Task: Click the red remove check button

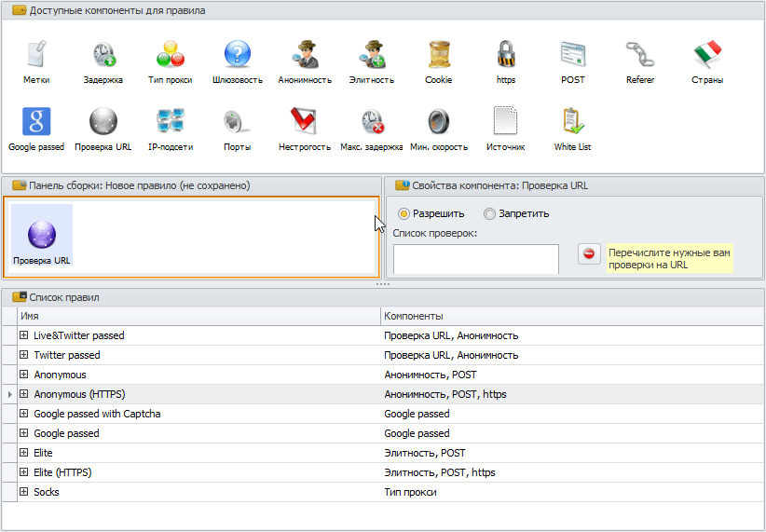Action: 589,253
